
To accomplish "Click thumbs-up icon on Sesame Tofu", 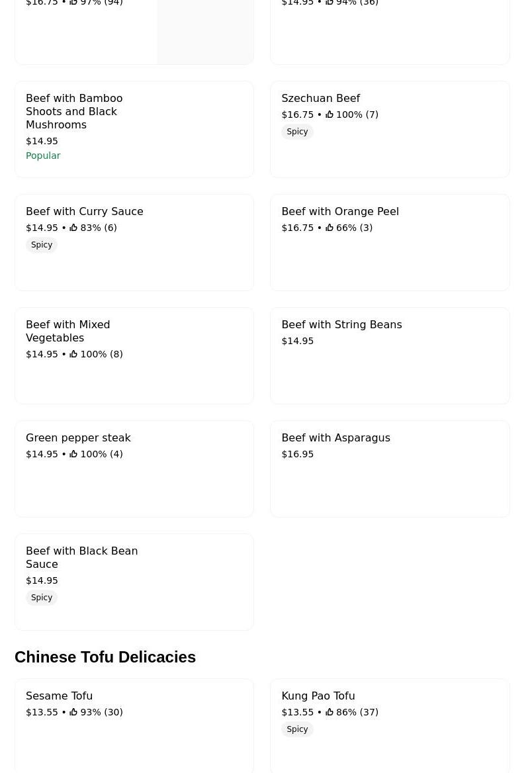I will click(73, 712).
